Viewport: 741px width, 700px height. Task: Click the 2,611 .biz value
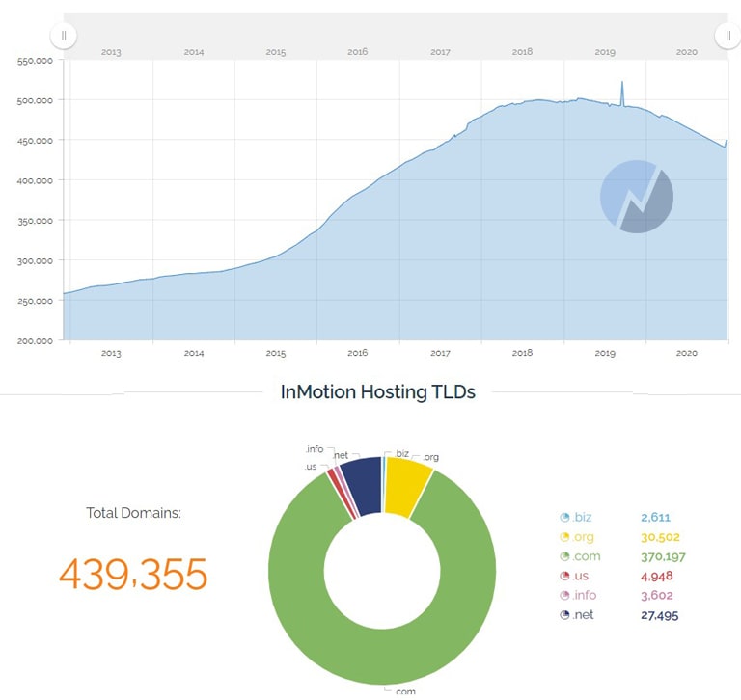tap(655, 517)
